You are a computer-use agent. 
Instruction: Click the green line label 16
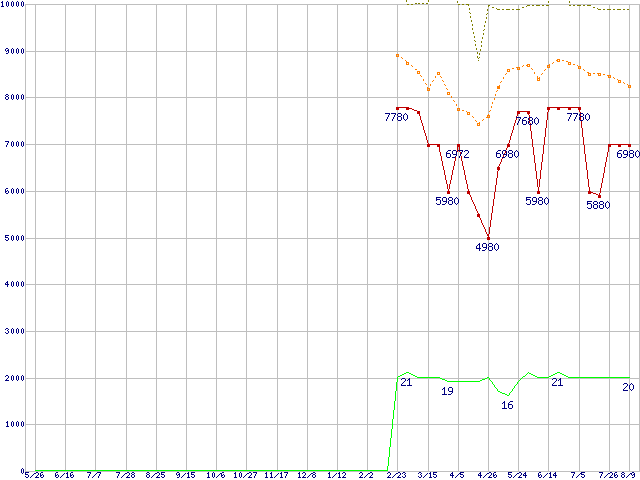point(507,405)
